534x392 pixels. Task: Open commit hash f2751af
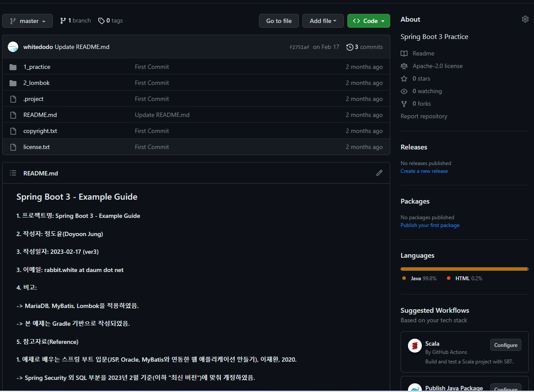coord(299,47)
